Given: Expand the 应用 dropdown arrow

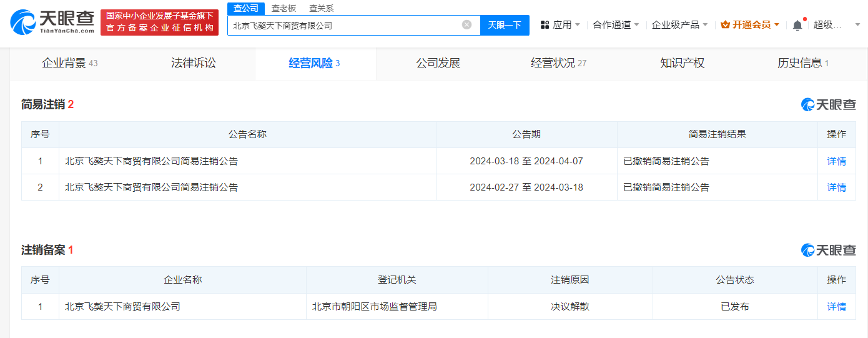Looking at the screenshot, I should tap(577, 25).
